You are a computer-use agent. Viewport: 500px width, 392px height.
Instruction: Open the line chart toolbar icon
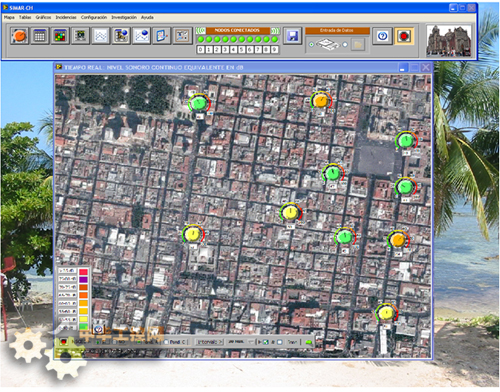(101, 36)
